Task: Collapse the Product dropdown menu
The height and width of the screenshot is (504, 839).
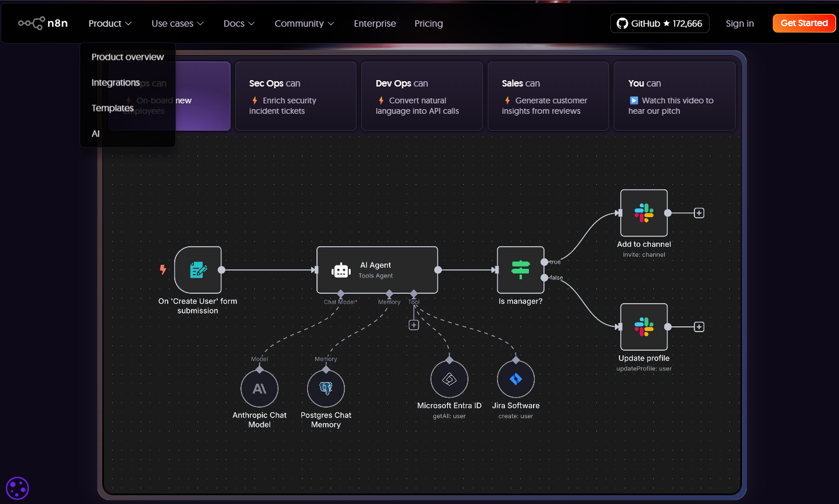Action: pyautogui.click(x=110, y=24)
